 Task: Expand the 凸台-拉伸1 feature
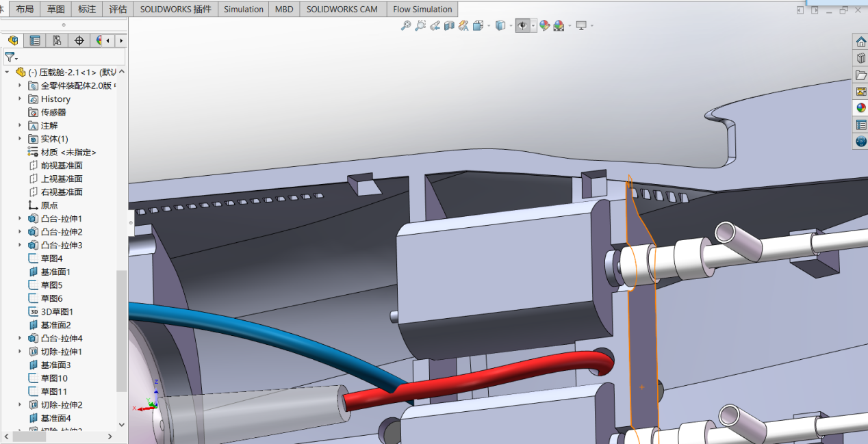[20, 218]
